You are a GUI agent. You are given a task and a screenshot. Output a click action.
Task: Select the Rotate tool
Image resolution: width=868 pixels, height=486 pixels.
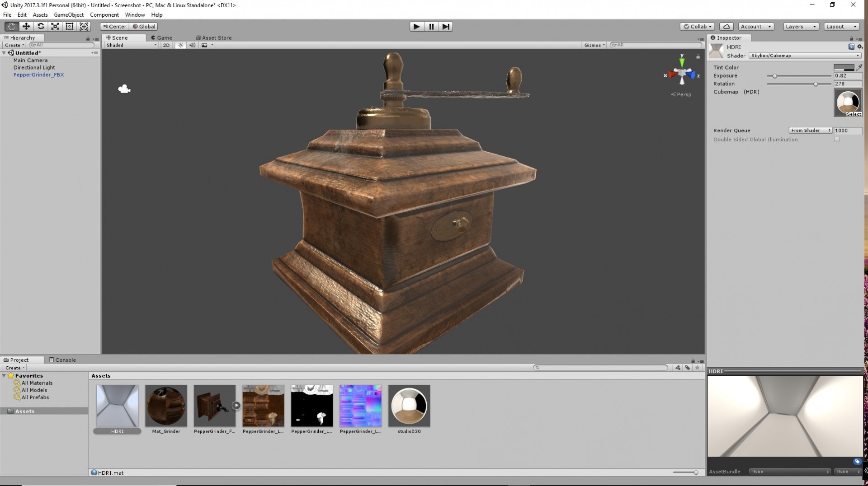coord(41,27)
